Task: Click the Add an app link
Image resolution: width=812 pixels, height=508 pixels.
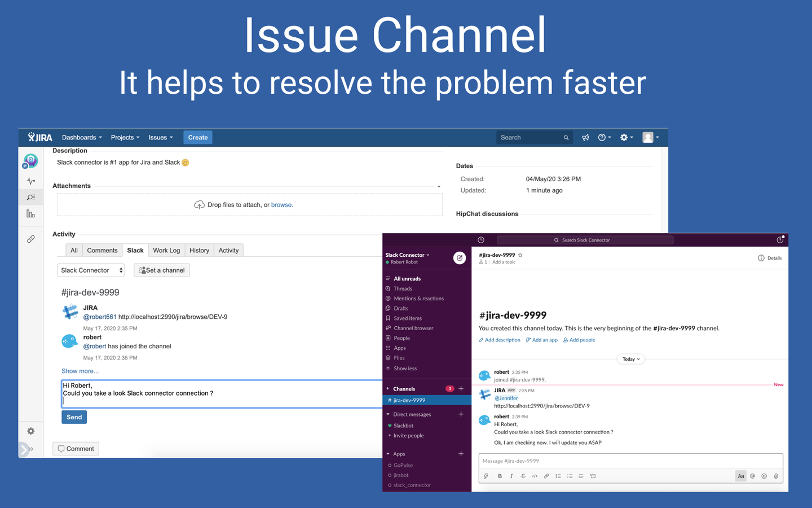Action: [x=542, y=340]
